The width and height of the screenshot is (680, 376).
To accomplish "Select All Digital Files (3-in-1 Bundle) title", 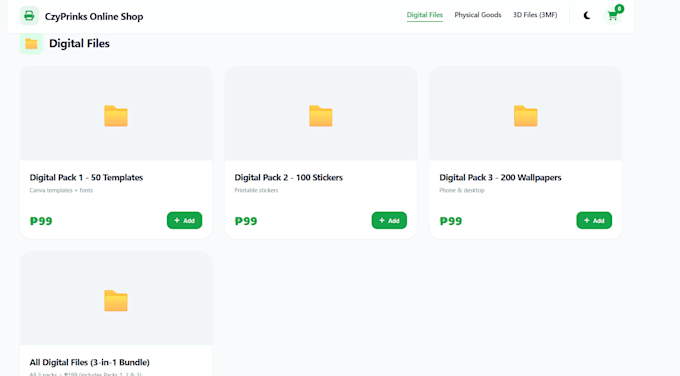I will click(x=89, y=362).
